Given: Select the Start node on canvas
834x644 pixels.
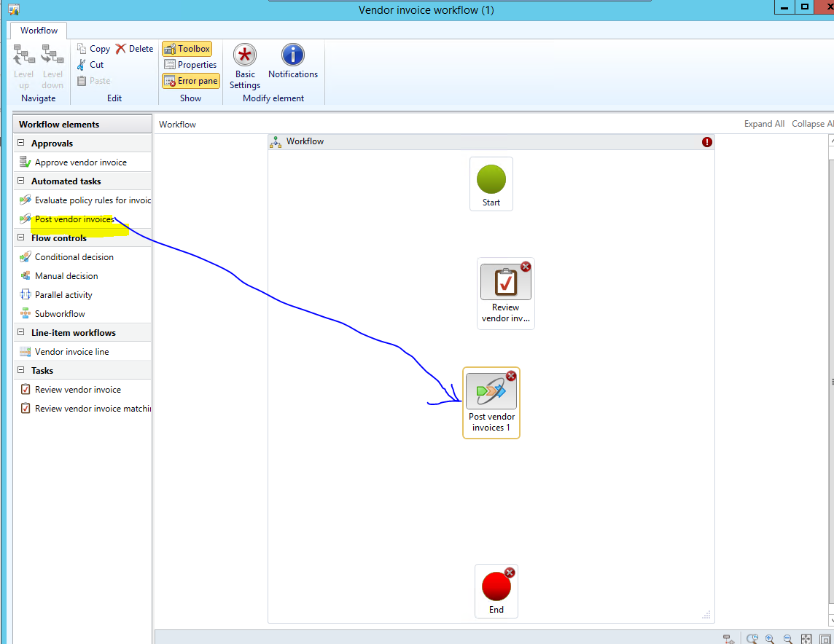Looking at the screenshot, I should (491, 184).
